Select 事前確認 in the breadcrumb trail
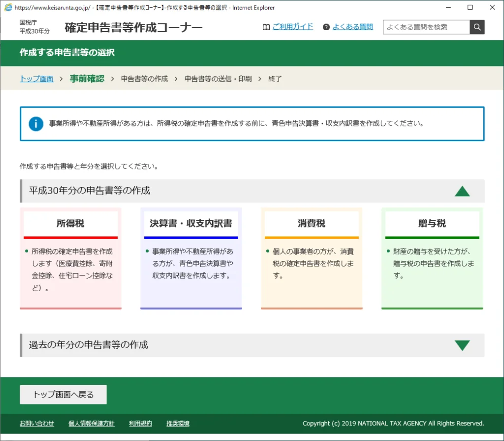Screen dimensions: 504x441 87,79
